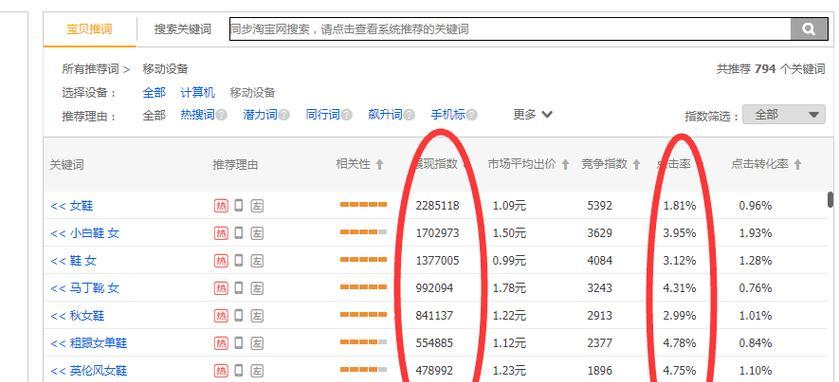
Task: Click the 热 badge in 女鞋 row
Action: (x=220, y=205)
